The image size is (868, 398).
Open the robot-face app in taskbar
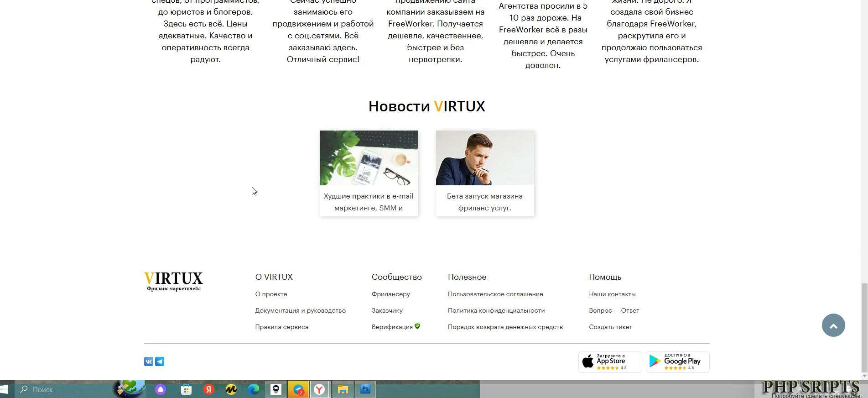[x=276, y=389]
